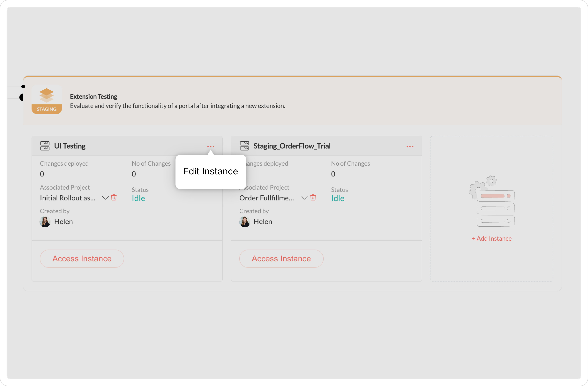Click Helen's avatar in UI Testing card
The image size is (588, 386).
(45, 222)
